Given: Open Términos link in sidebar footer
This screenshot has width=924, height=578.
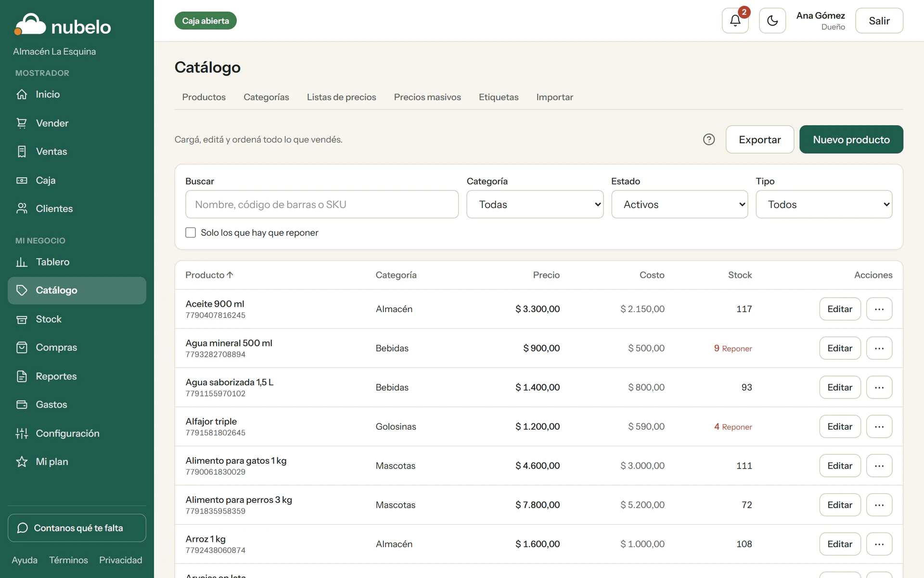Looking at the screenshot, I should tap(68, 560).
